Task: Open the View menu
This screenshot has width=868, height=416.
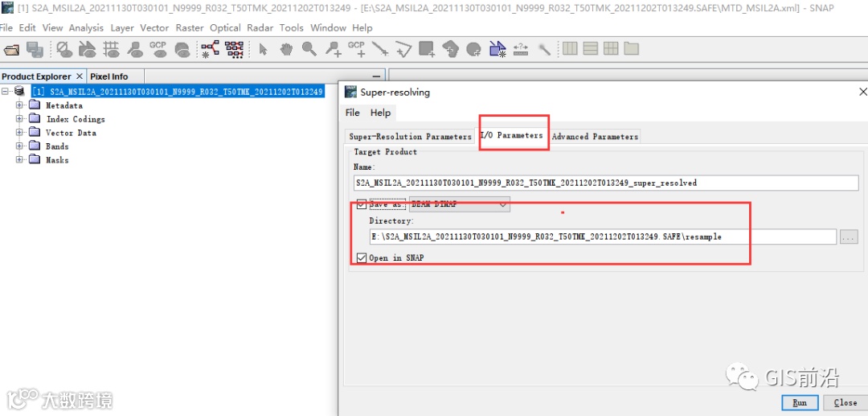Action: pyautogui.click(x=52, y=27)
